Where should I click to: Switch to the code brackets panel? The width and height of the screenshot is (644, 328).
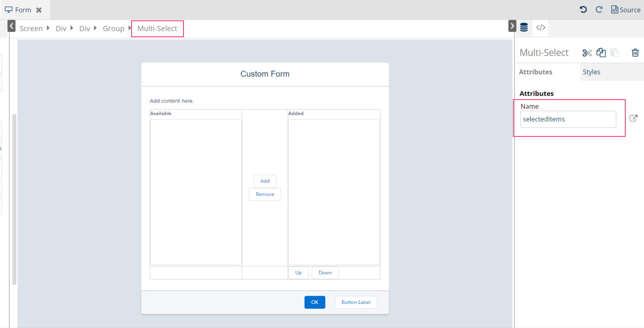click(540, 28)
